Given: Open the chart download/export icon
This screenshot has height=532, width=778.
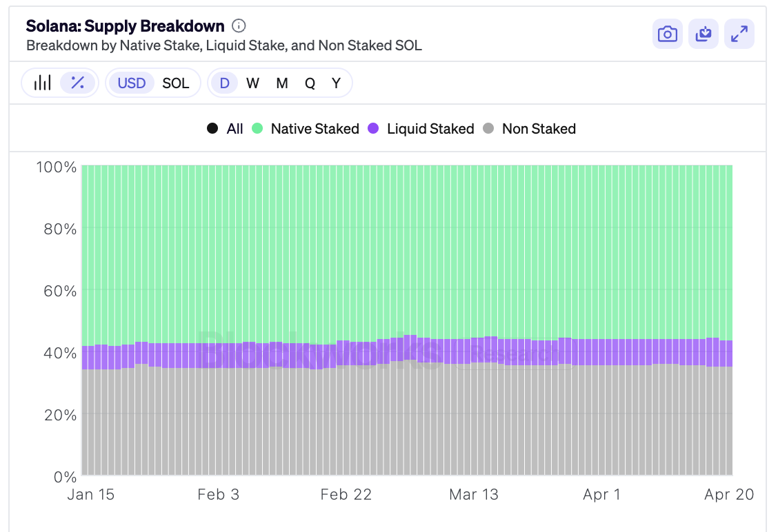Looking at the screenshot, I should point(703,34).
